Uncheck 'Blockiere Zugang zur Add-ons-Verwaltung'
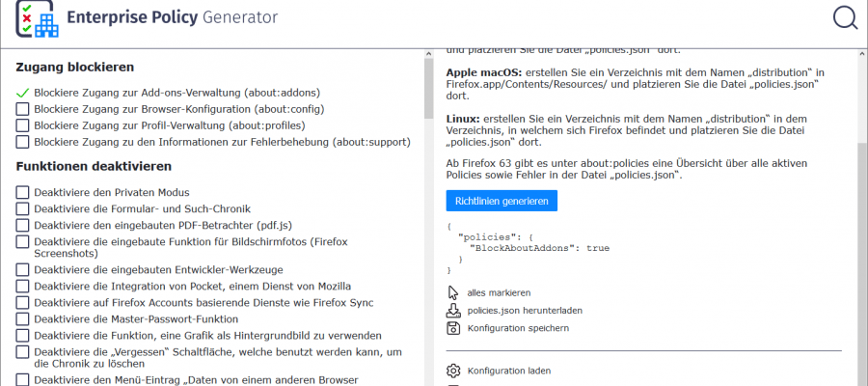Screen dimensions: 868x386 pyautogui.click(x=23, y=94)
